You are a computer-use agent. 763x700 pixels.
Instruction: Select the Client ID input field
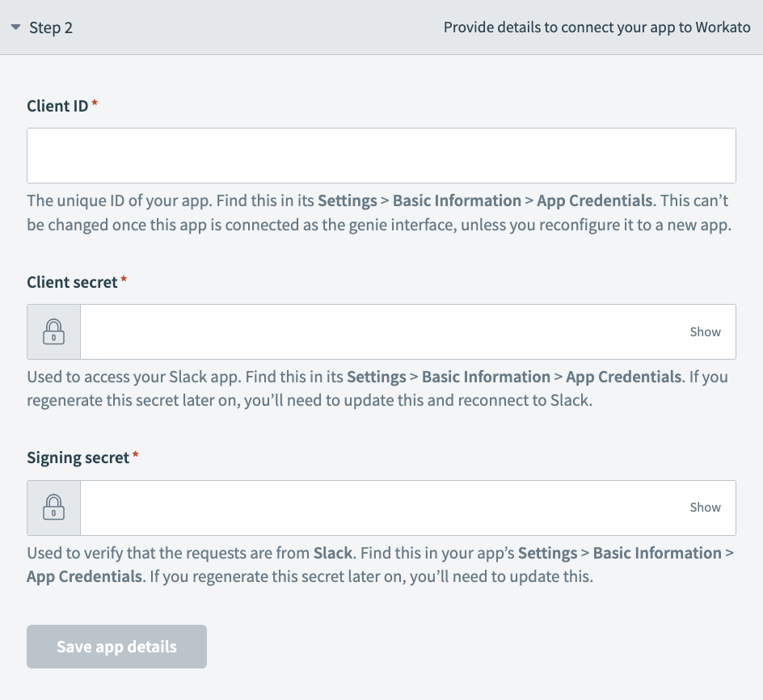click(381, 155)
